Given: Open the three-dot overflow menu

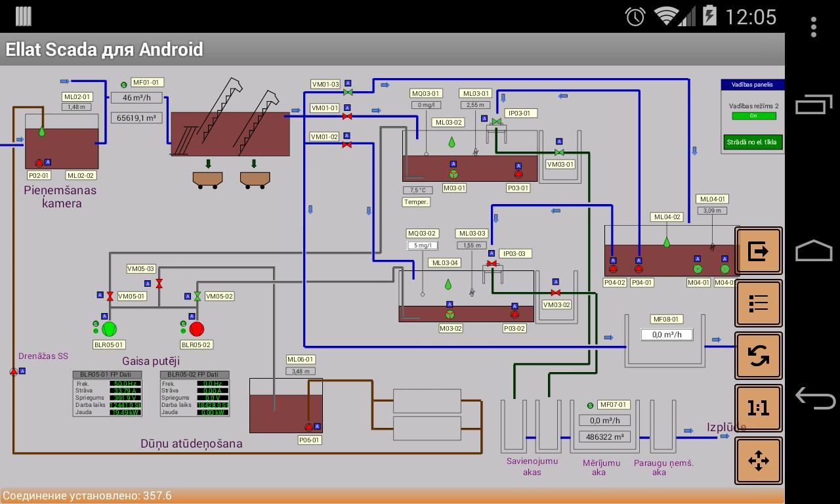Looking at the screenshot, I should click(x=814, y=26).
